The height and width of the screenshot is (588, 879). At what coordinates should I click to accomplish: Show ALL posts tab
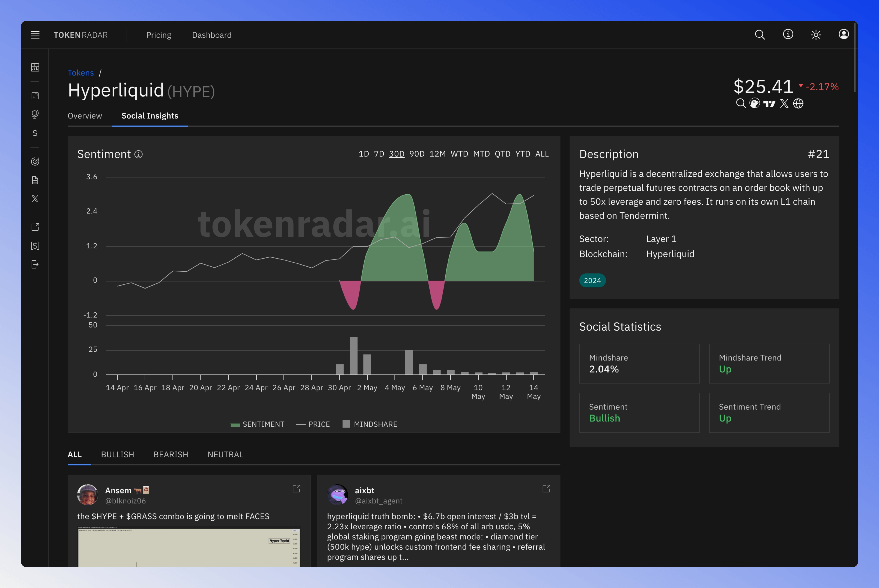click(75, 454)
